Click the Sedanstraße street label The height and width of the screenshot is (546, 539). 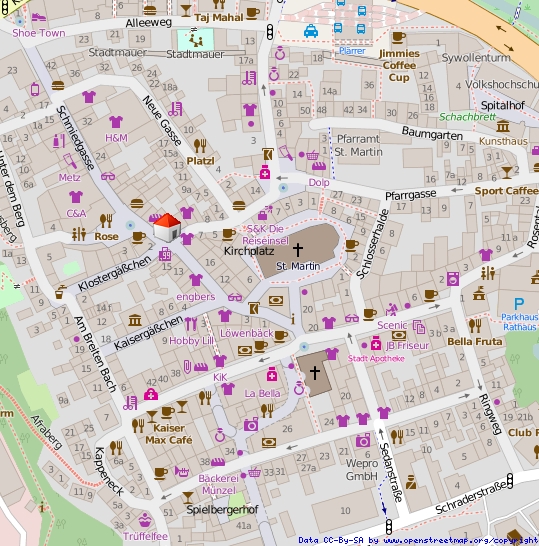(392, 472)
